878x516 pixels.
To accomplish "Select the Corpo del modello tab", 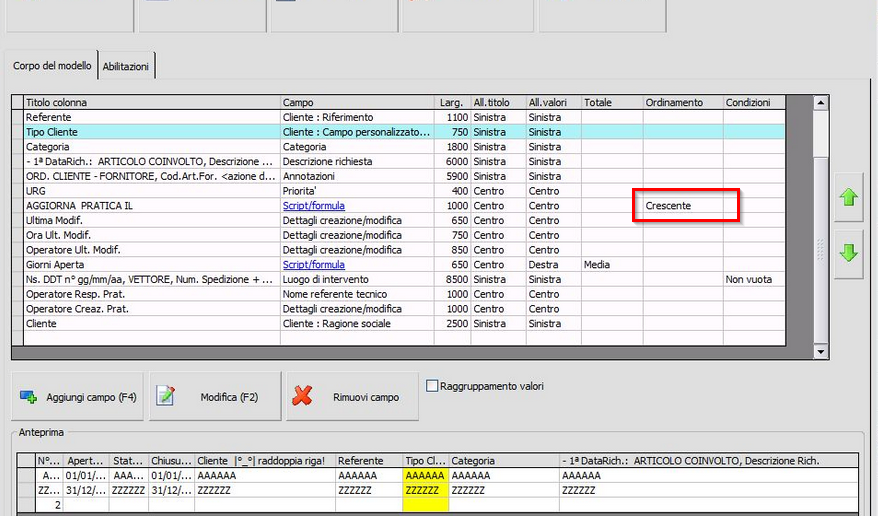I will (52, 66).
